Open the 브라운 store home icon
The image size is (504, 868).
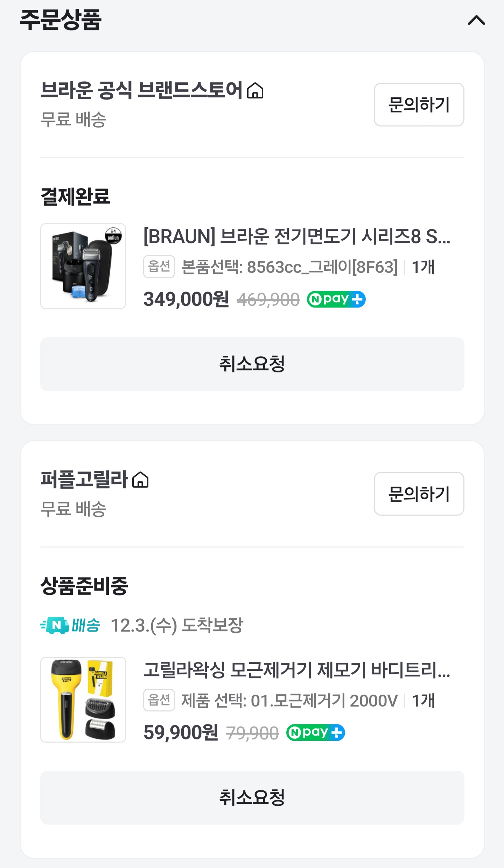coord(255,91)
